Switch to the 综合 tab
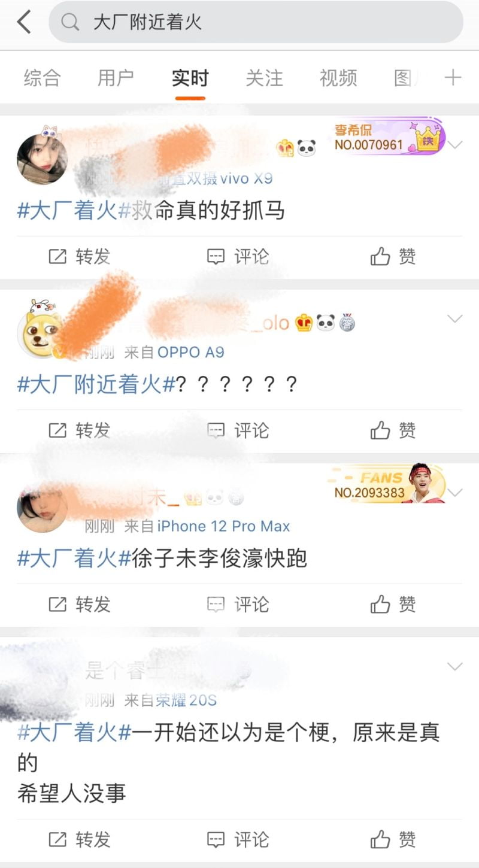Viewport: 479px width, 868px height. (42, 78)
